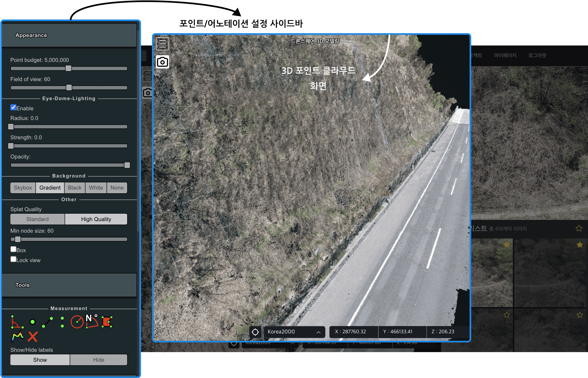Viewport: 588px width, 378px height.
Task: Show measurement labels
Action: (40, 360)
